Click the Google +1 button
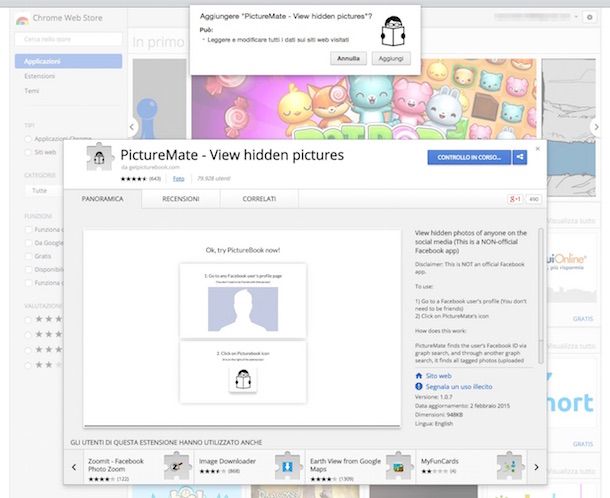The image size is (610, 498). [515, 199]
